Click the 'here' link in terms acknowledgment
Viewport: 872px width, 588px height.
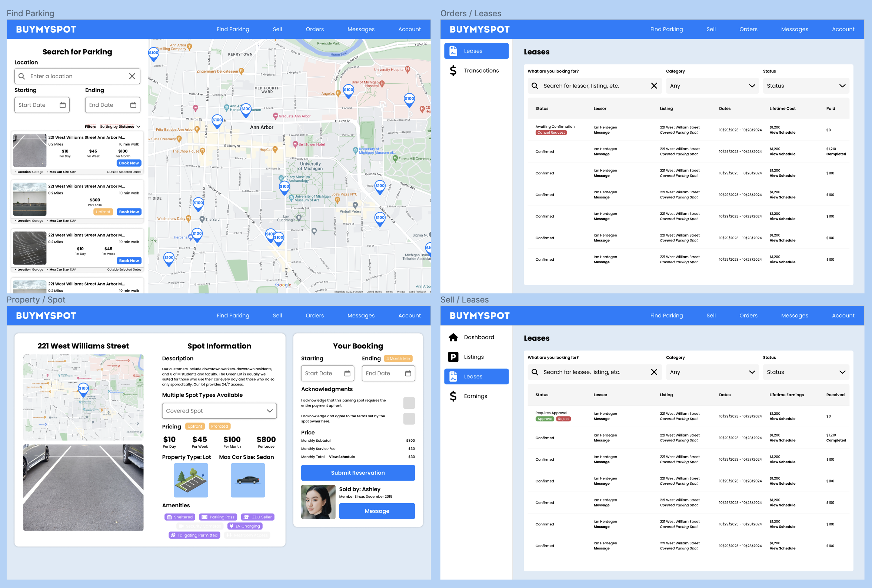325,421
